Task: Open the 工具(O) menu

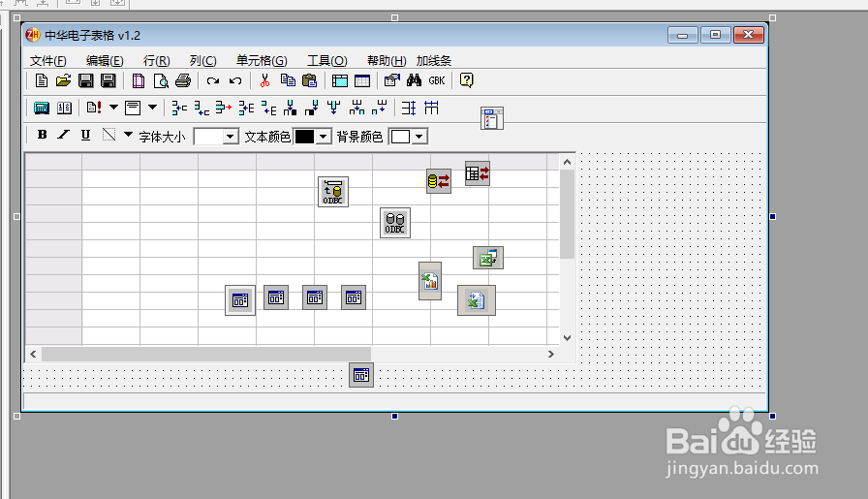Action: click(327, 61)
